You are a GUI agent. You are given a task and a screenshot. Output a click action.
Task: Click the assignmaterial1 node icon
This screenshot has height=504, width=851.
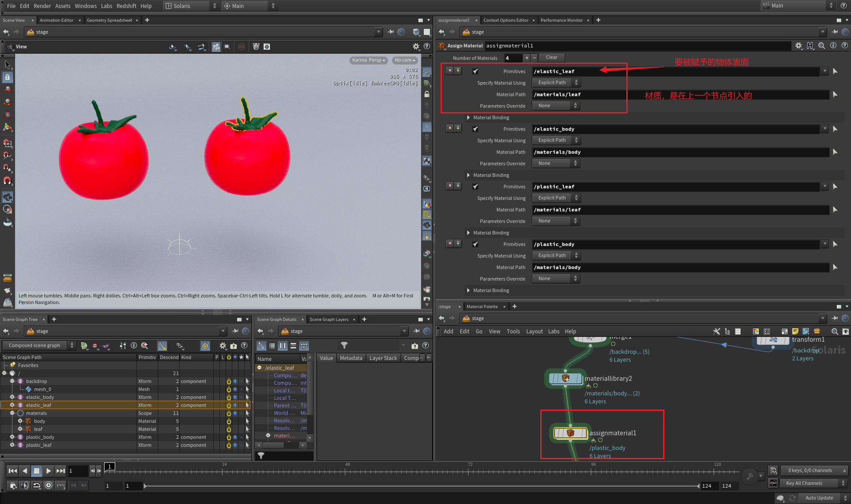coord(570,433)
